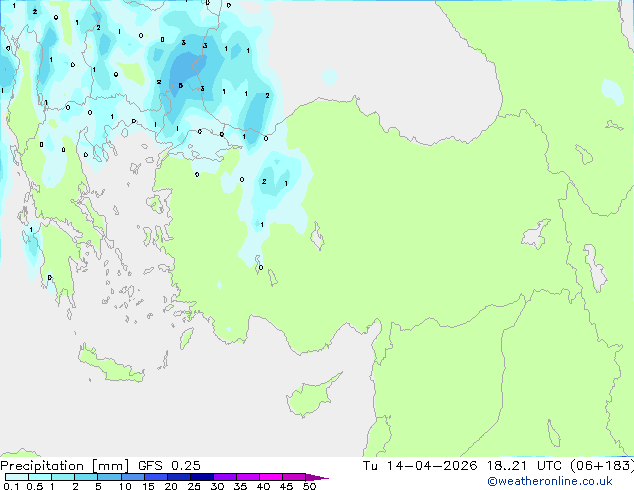This screenshot has width=634, height=490.
Task: Select the 35–40 mm legend swatch
Action: (x=247, y=477)
